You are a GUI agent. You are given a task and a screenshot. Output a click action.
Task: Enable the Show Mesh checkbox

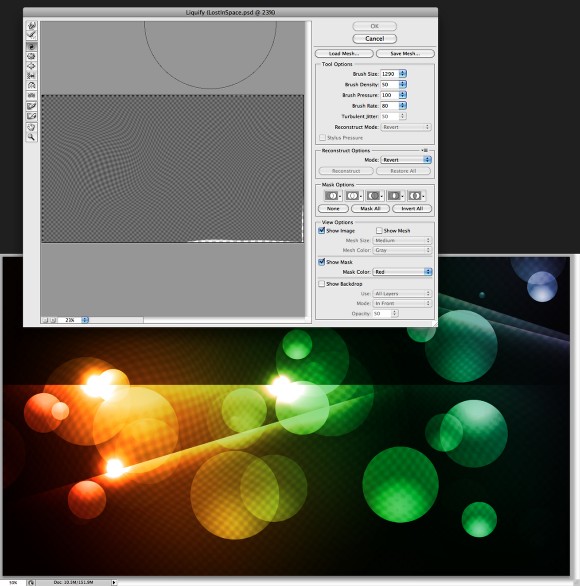click(379, 231)
